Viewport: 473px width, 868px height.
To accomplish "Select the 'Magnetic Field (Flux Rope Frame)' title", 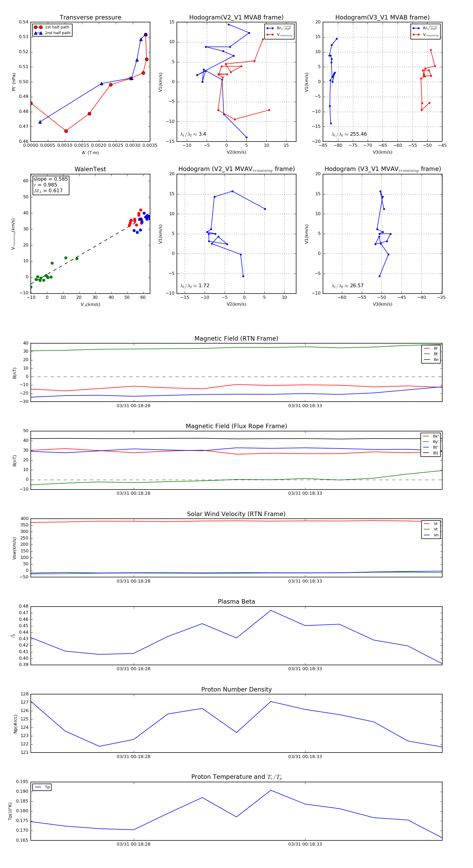I will point(236,426).
